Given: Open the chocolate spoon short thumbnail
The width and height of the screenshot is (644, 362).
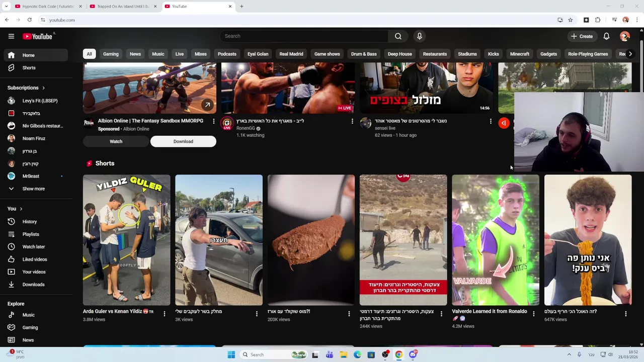Looking at the screenshot, I should tap(311, 240).
